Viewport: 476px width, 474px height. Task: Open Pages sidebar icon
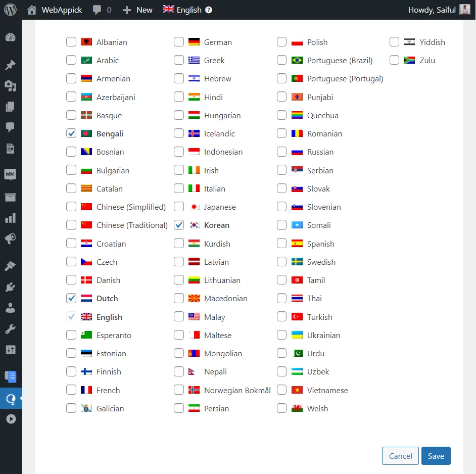coord(10,107)
